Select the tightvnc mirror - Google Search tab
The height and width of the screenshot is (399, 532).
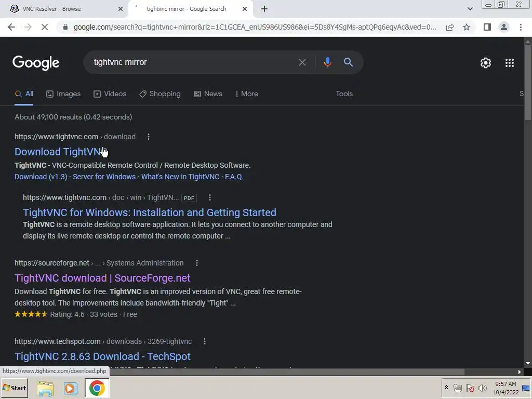(x=190, y=9)
